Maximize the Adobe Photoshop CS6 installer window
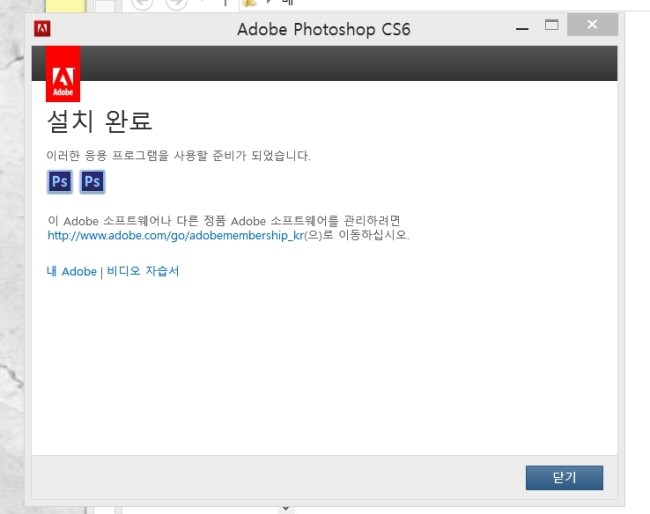 551,25
